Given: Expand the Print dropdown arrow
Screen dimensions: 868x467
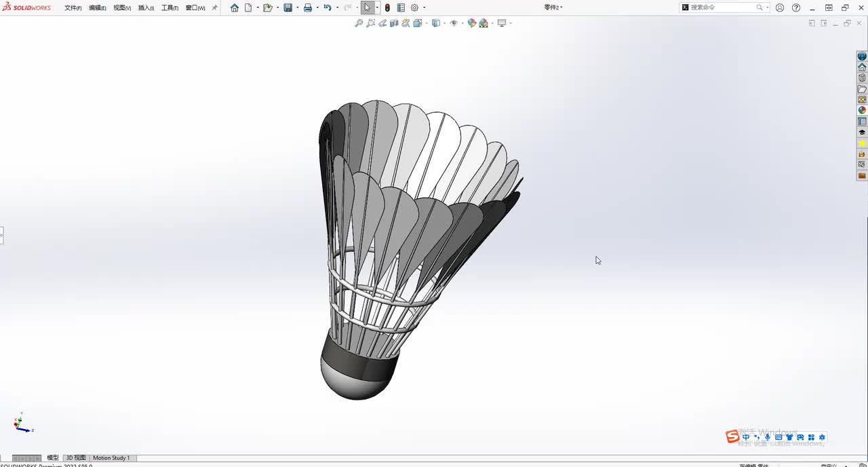Looking at the screenshot, I should (317, 7).
